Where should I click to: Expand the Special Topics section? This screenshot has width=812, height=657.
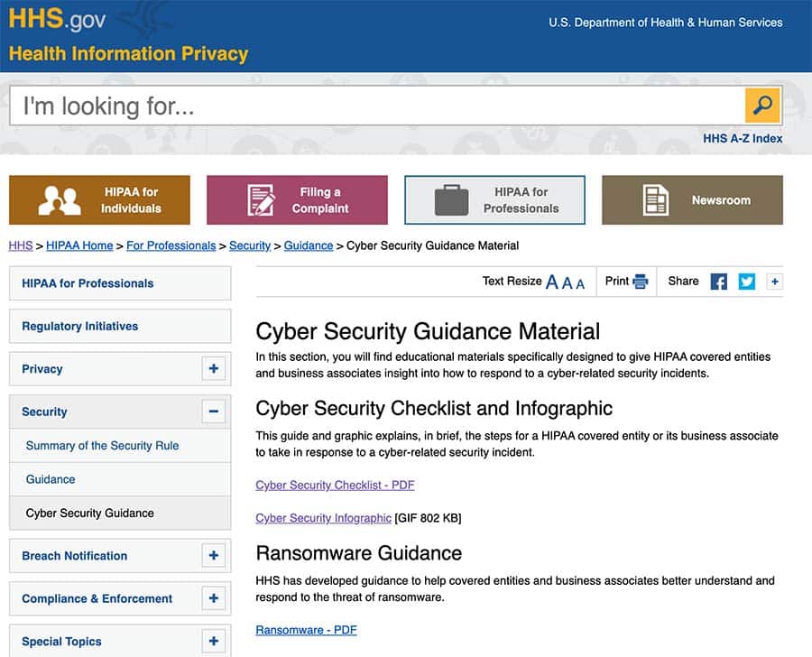pyautogui.click(x=213, y=642)
